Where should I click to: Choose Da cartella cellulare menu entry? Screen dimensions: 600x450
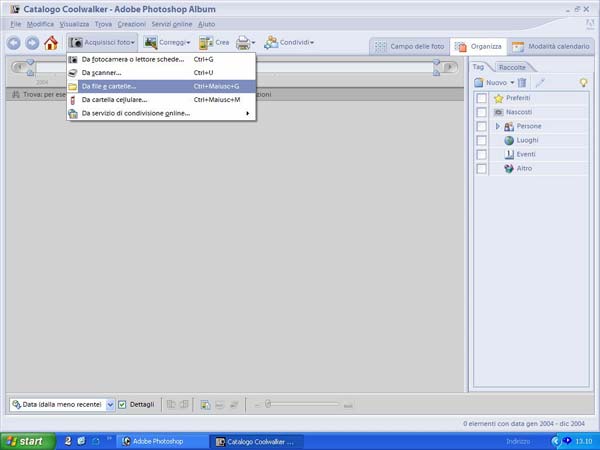tap(161, 99)
